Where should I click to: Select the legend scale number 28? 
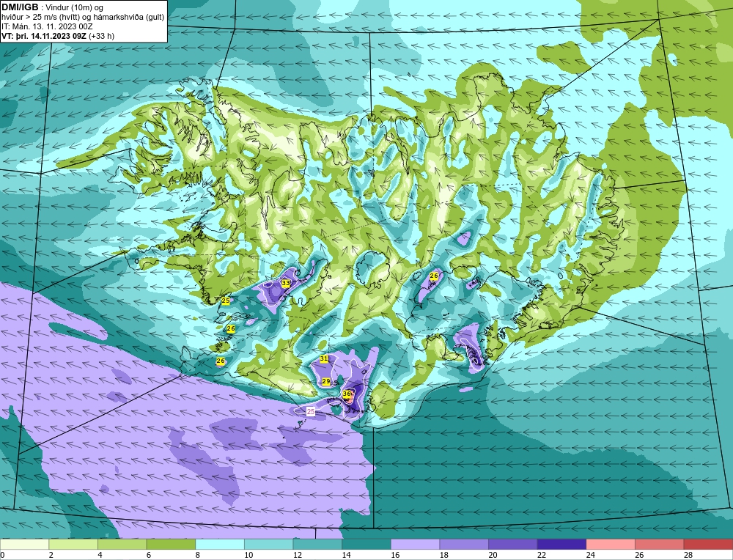[688, 556]
